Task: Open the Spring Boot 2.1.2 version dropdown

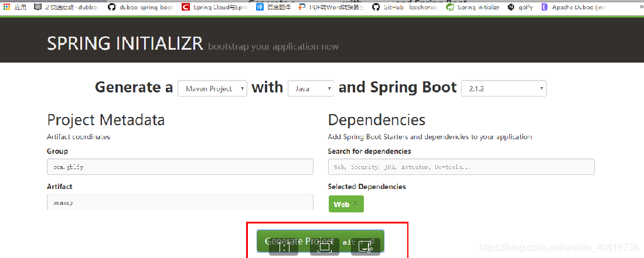Action: 504,88
